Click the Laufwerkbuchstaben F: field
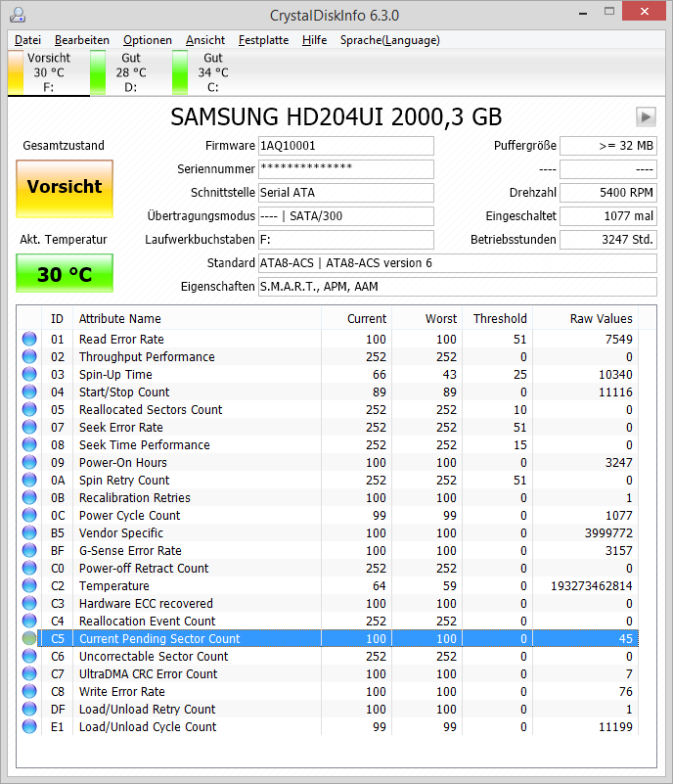 (x=345, y=240)
